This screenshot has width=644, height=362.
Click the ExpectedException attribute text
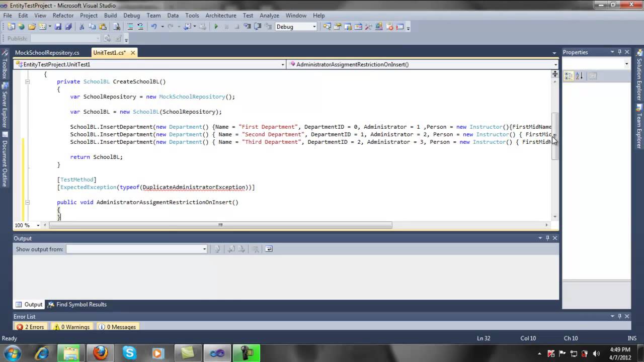click(89, 187)
